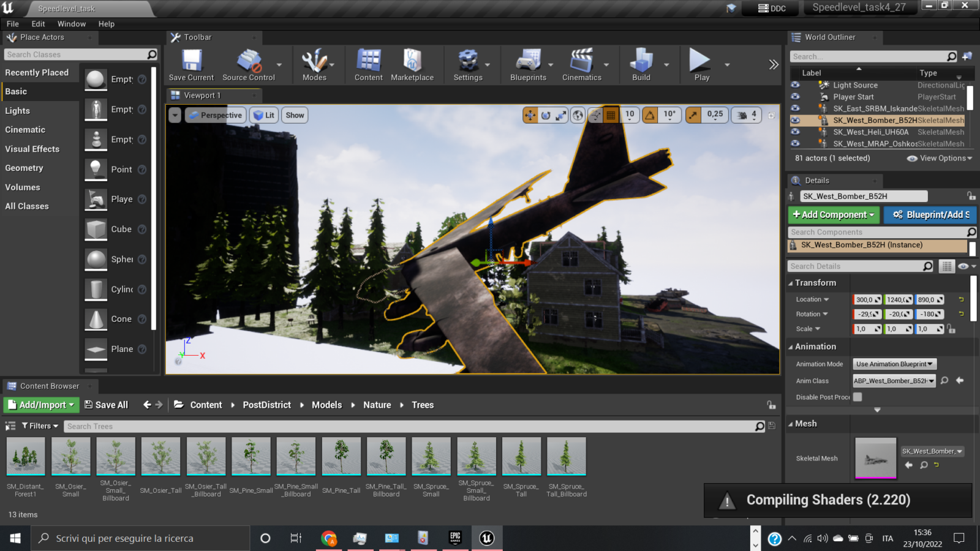Open the Unreal Editor Settings icon
980x551 pixels.
coord(468,64)
